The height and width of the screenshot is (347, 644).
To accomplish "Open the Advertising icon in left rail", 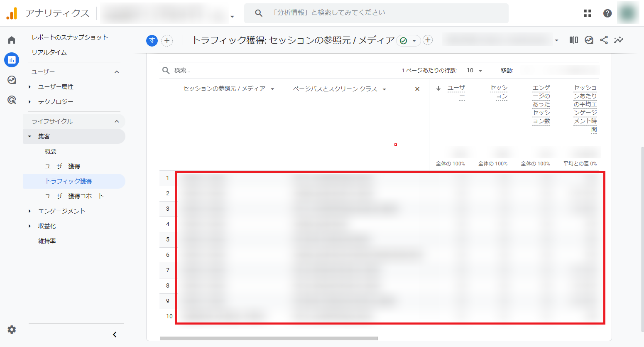I will coord(12,100).
